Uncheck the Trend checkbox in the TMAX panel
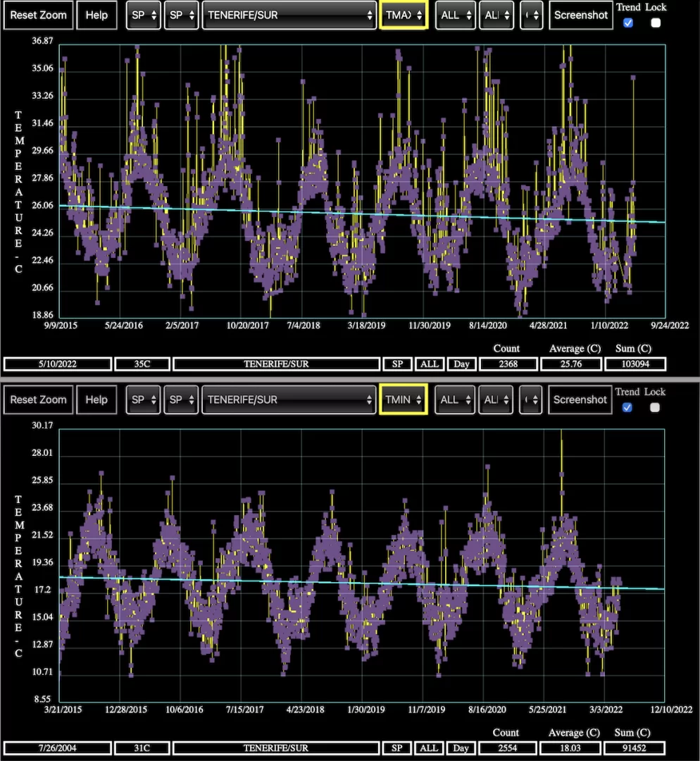The height and width of the screenshot is (761, 700). pos(628,23)
